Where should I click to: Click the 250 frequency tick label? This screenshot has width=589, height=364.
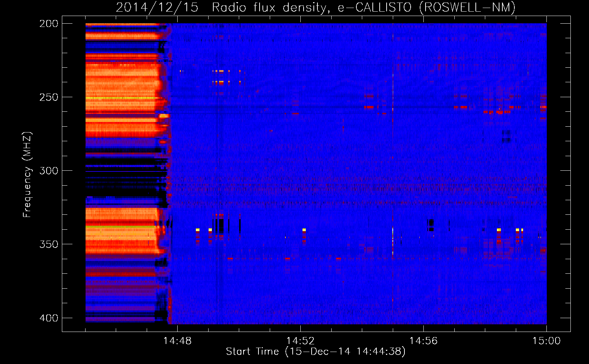49,97
